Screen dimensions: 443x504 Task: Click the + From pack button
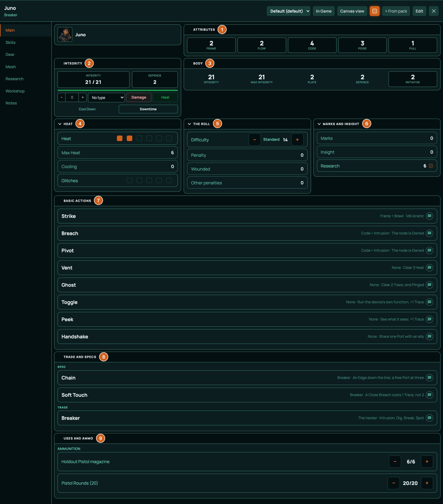pyautogui.click(x=396, y=11)
